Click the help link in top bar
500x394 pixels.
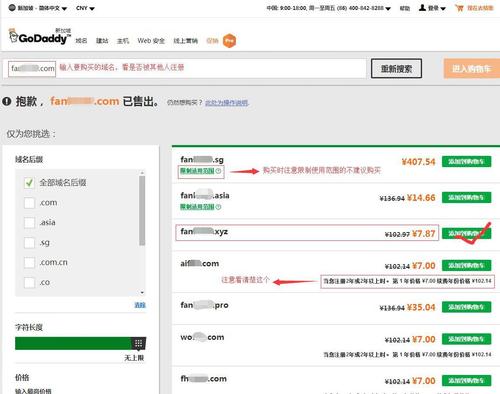[x=405, y=8]
